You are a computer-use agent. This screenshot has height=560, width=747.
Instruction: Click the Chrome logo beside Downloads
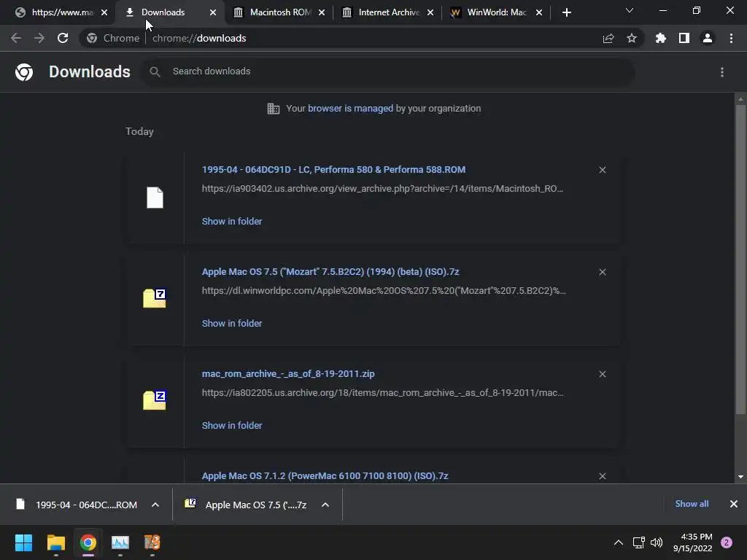click(24, 72)
